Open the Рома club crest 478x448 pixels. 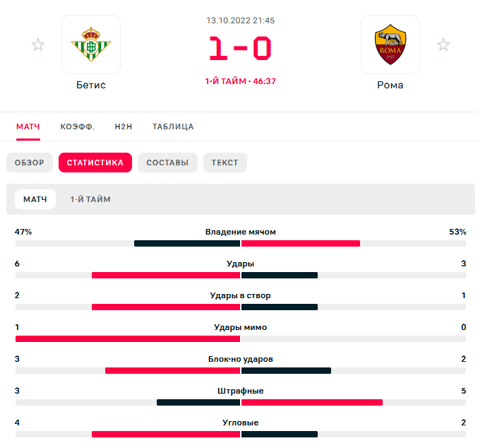tap(390, 45)
